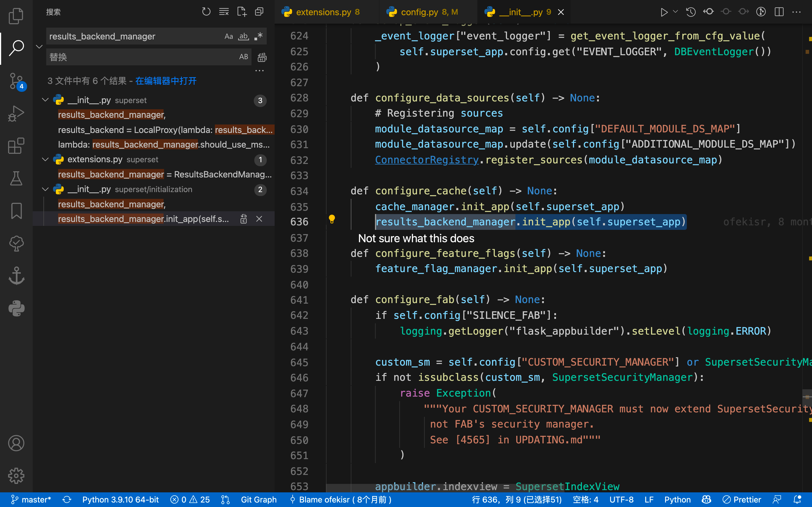Open the Run and Debug view
This screenshot has height=507, width=812.
coord(16,113)
